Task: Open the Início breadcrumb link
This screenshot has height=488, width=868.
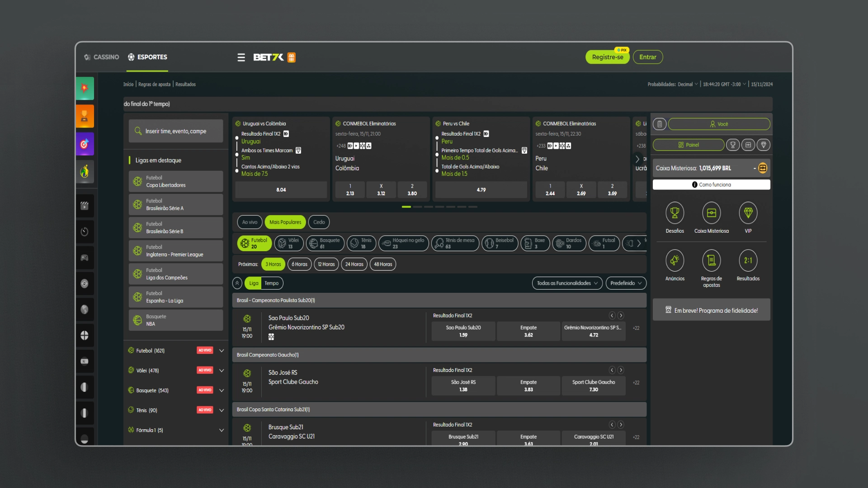Action: pyautogui.click(x=128, y=84)
